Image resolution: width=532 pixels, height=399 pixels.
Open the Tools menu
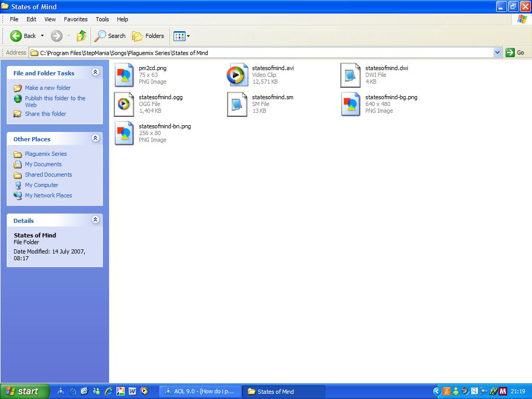[102, 19]
